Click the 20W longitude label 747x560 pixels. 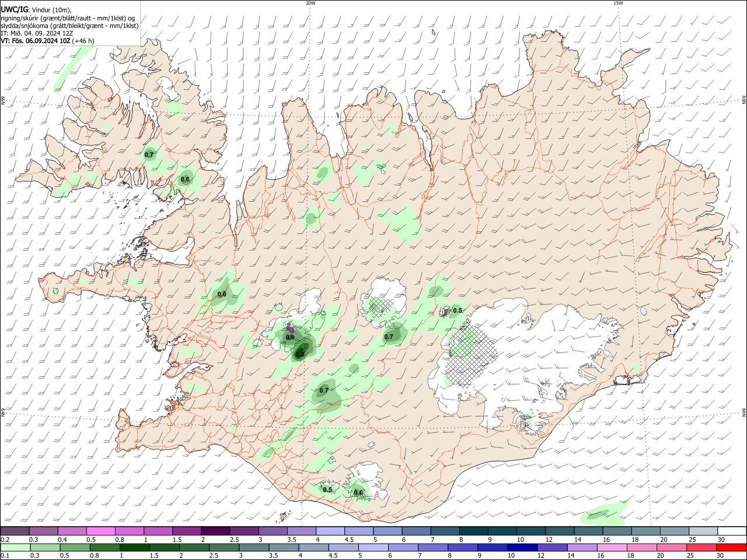(x=310, y=3)
